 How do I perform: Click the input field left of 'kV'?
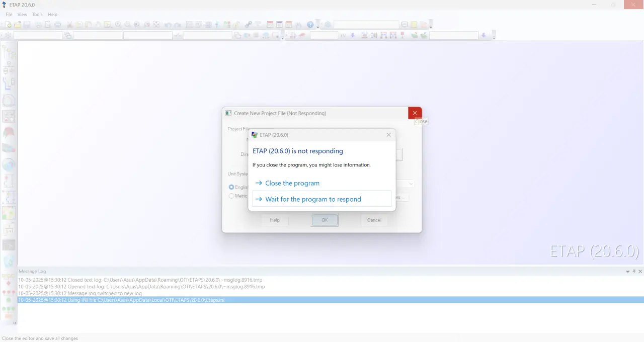[x=324, y=35]
